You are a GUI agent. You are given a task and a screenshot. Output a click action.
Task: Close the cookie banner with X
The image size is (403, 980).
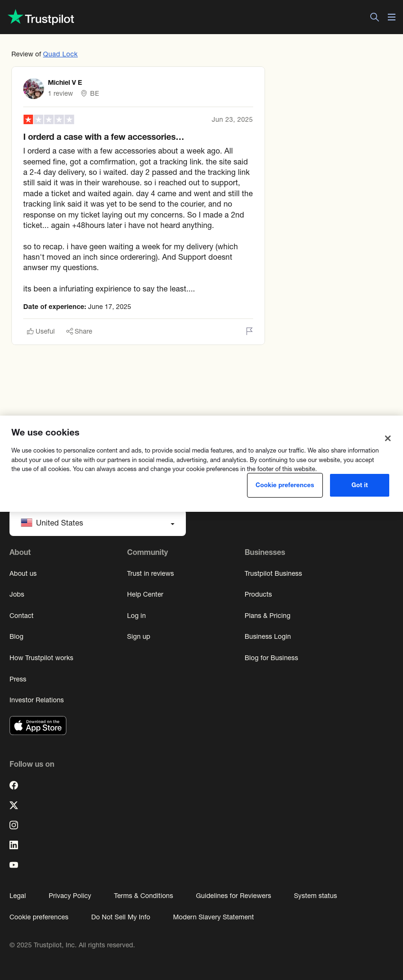tap(388, 438)
